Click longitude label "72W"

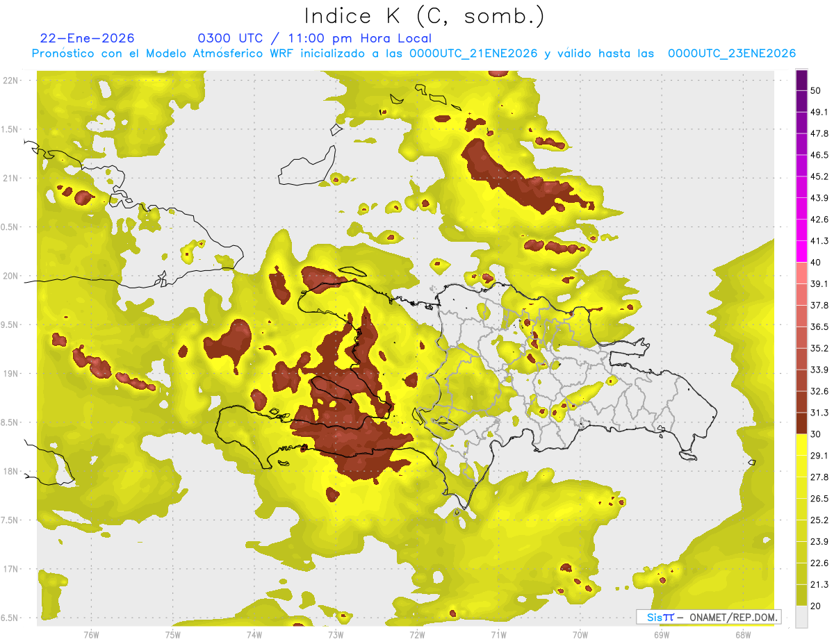(x=417, y=634)
